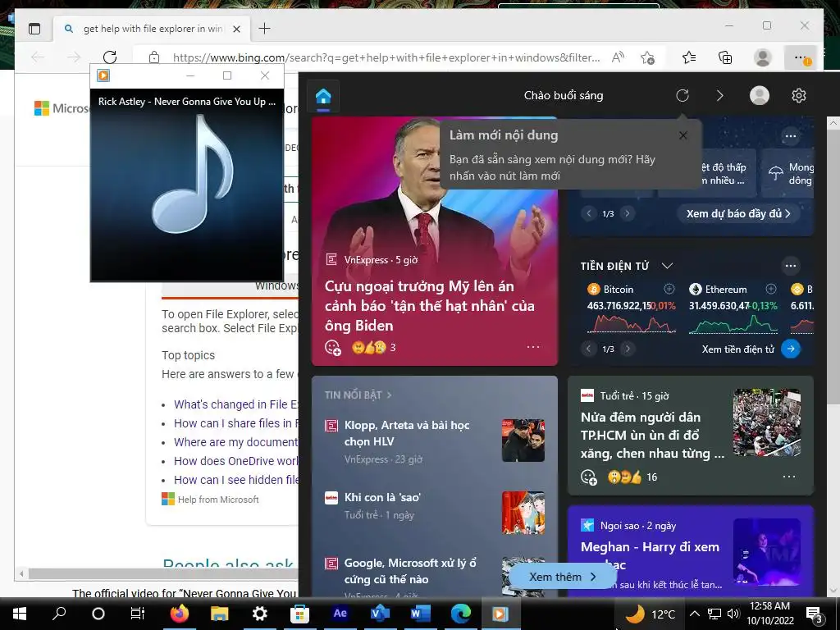Open more options on TP.HCM story

click(x=789, y=477)
